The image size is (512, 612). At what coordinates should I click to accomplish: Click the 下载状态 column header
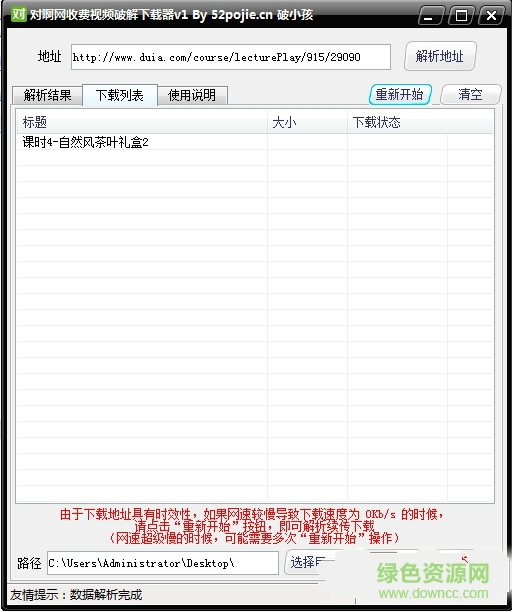pos(420,122)
